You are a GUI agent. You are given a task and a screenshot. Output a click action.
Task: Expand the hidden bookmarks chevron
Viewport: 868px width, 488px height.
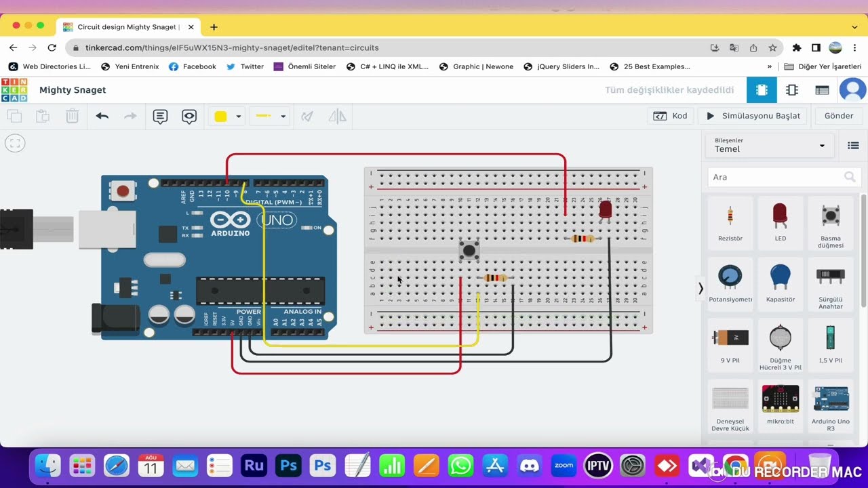tap(769, 66)
